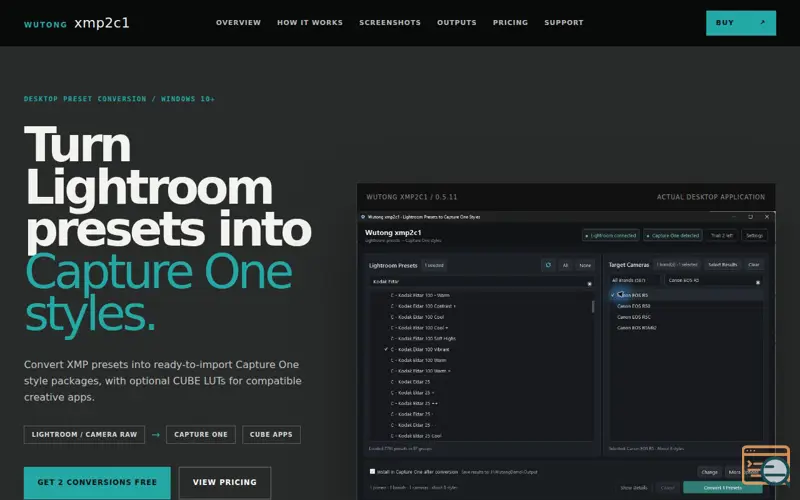This screenshot has width=800, height=500.
Task: Open the app Settings button
Action: point(754,236)
